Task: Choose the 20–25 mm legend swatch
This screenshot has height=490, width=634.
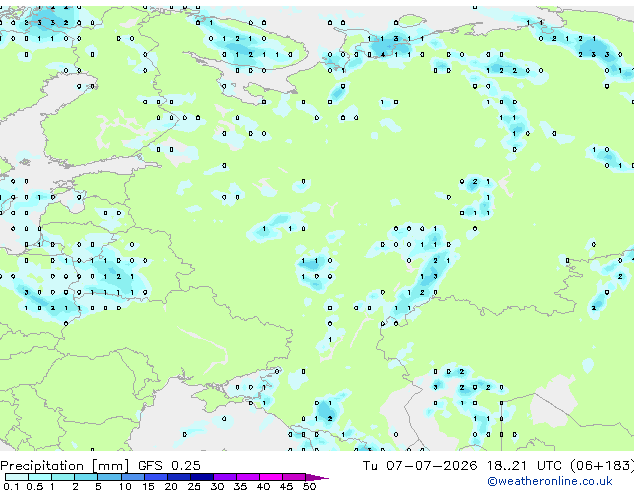Action: pyautogui.click(x=178, y=477)
